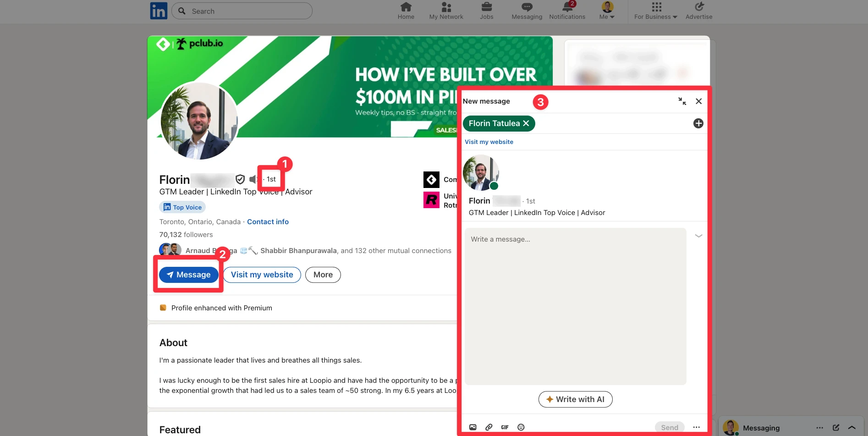Open the Jobs section
The image size is (868, 436).
[x=486, y=11]
